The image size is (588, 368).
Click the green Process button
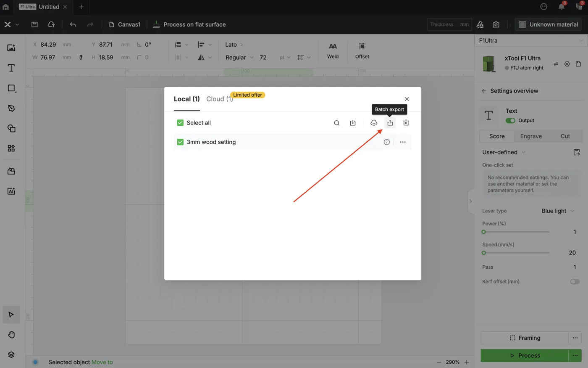(x=525, y=356)
